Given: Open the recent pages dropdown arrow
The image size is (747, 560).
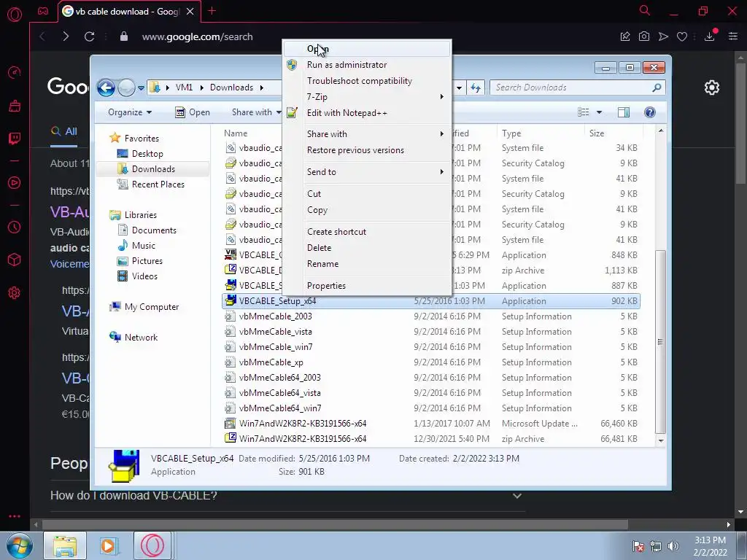Looking at the screenshot, I should (x=141, y=88).
